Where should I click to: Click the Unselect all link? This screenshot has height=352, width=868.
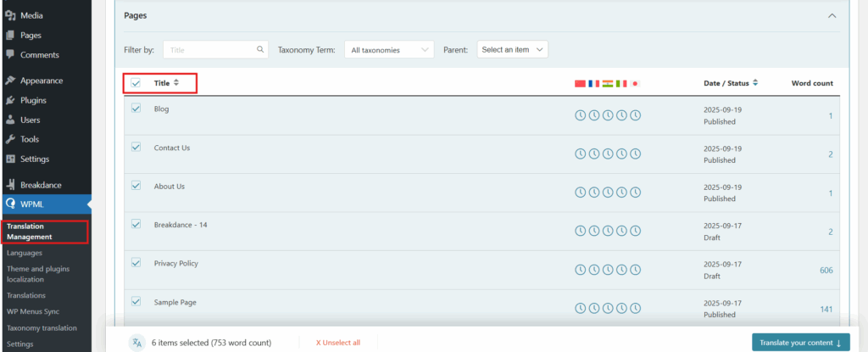337,343
